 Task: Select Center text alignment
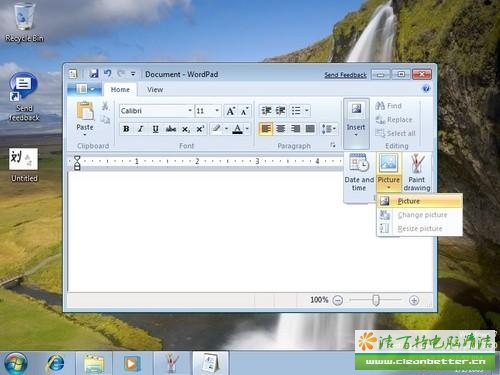[x=281, y=129]
